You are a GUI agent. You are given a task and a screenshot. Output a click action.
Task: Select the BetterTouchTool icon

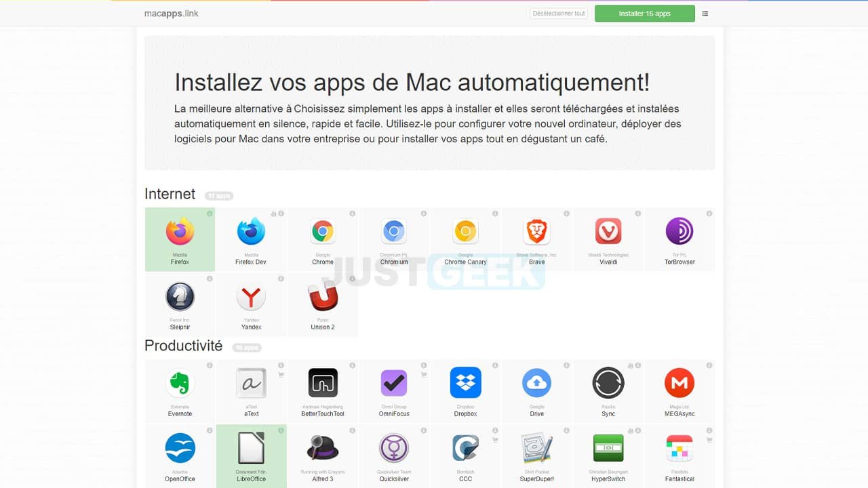tap(323, 384)
